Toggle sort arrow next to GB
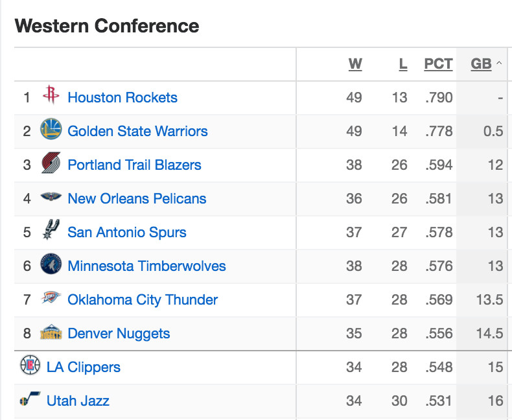The width and height of the screenshot is (512, 420). click(x=499, y=63)
